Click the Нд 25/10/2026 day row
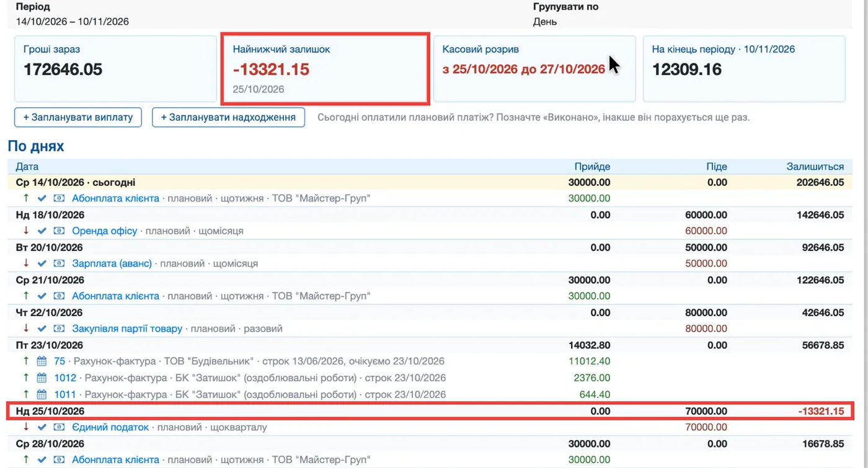The width and height of the screenshot is (868, 468). 430,411
